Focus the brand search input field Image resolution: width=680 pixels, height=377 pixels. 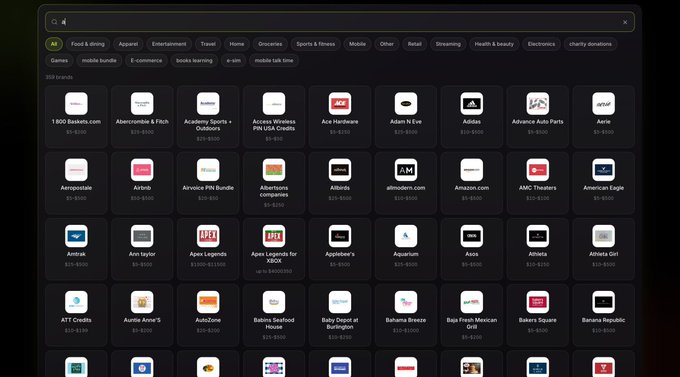point(340,22)
